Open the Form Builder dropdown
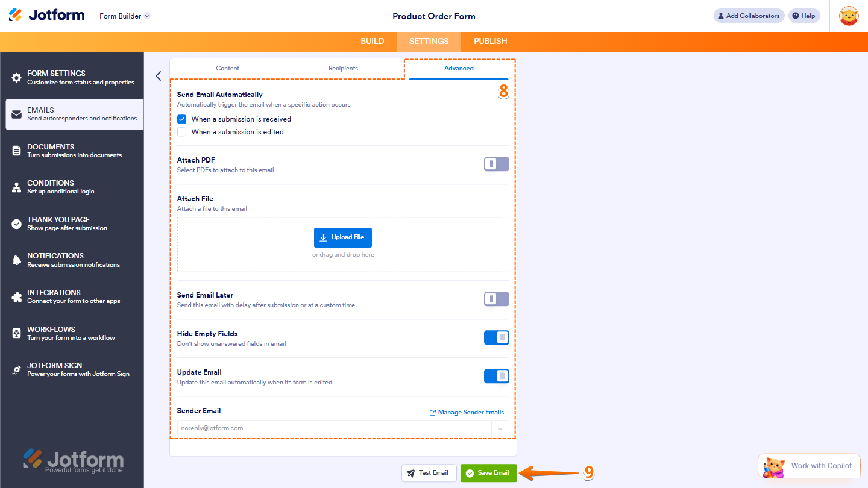This screenshot has height=488, width=868. click(x=124, y=16)
